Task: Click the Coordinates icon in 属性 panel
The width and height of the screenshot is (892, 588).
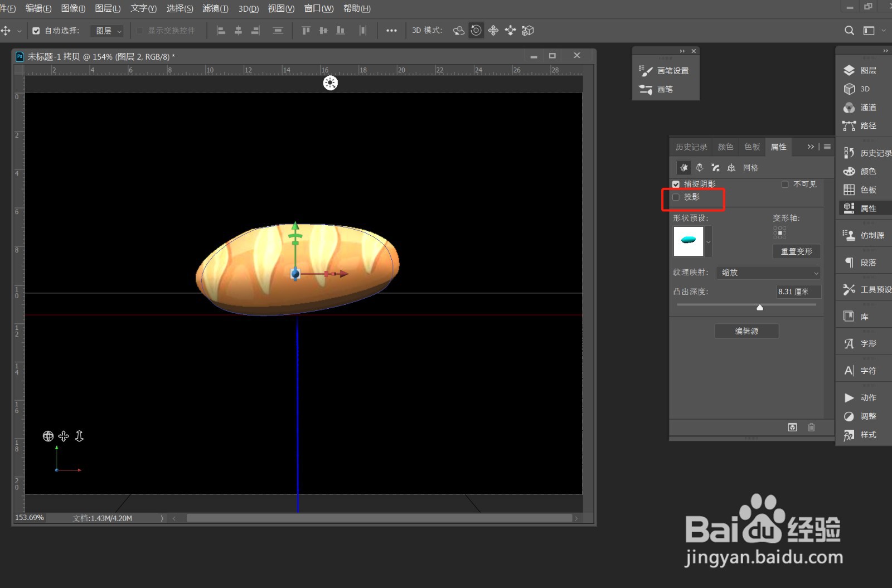Action: (731, 167)
